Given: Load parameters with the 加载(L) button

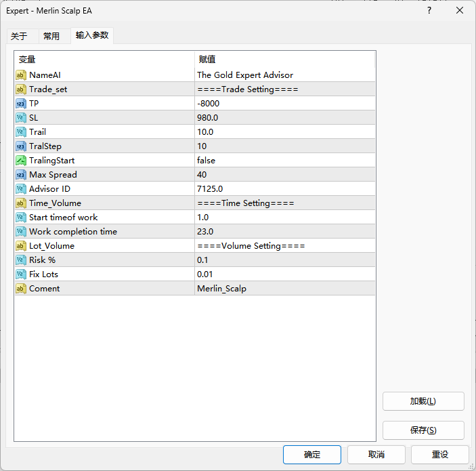Looking at the screenshot, I should point(423,401).
